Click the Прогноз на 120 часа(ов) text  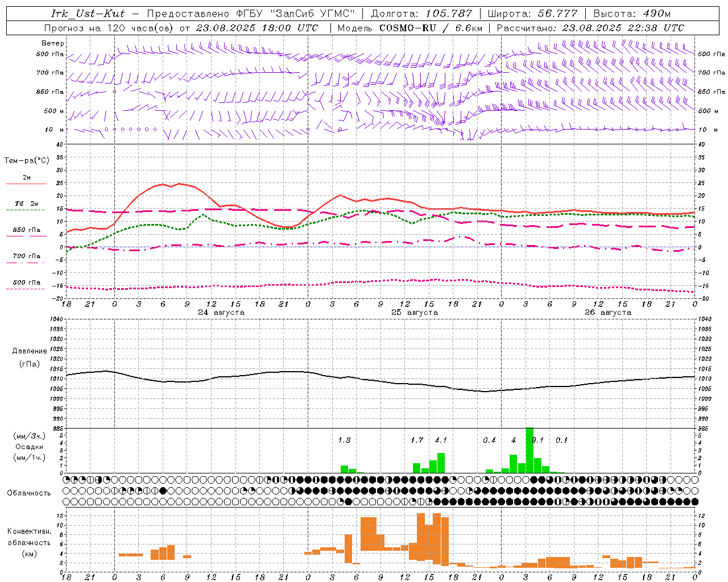pyautogui.click(x=109, y=28)
